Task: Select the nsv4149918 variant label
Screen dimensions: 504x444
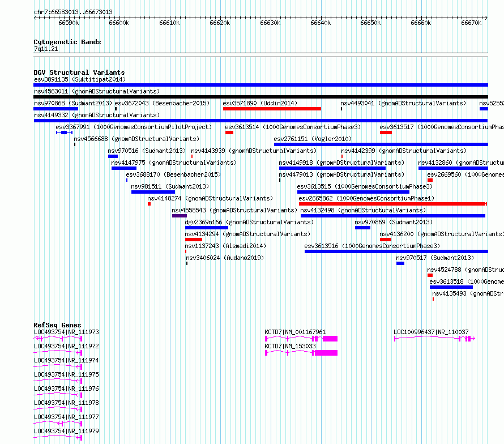Action: [341, 163]
